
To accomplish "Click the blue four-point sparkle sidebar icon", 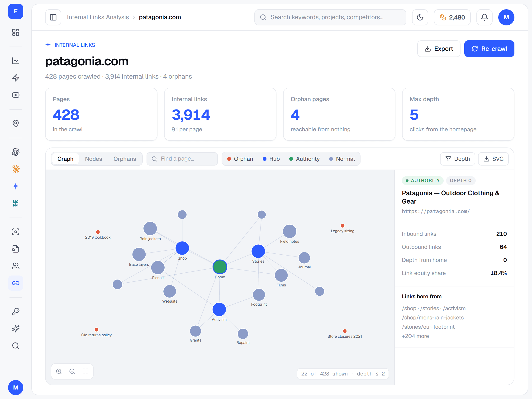I will [x=16, y=186].
